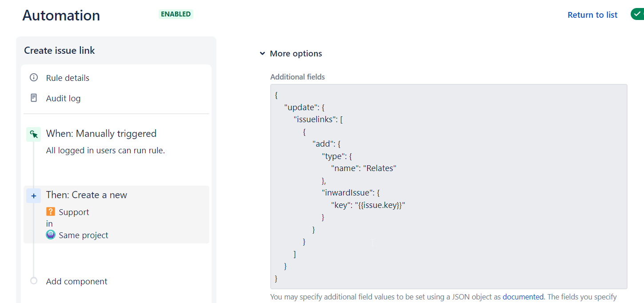Open the Rule details view
Image resolution: width=644 pixels, height=303 pixels.
pyautogui.click(x=67, y=77)
